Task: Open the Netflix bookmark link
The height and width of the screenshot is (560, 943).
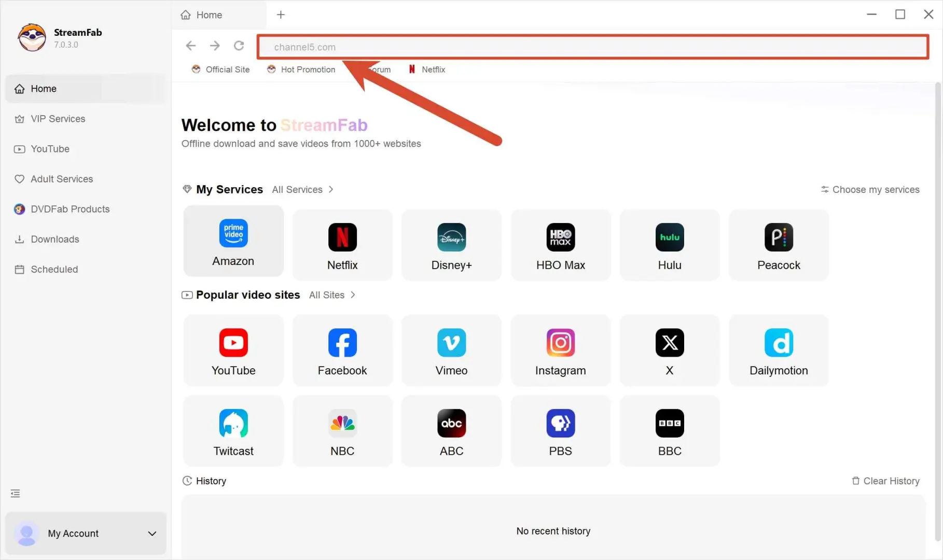Action: pyautogui.click(x=427, y=69)
